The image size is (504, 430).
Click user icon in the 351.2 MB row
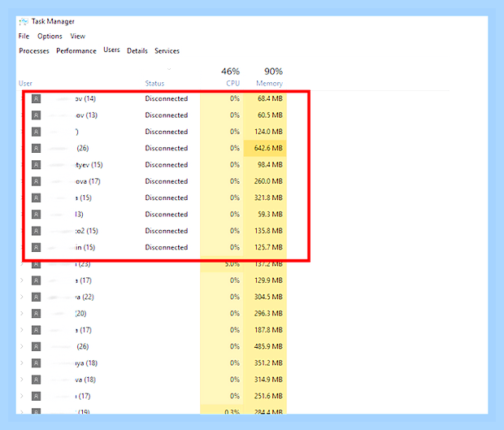(x=37, y=363)
